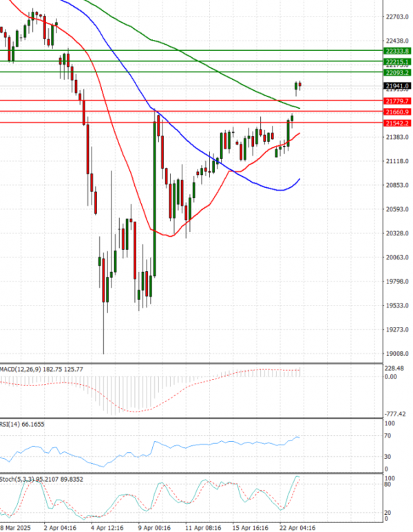Click the RSI scale level 70

[x=388, y=436]
